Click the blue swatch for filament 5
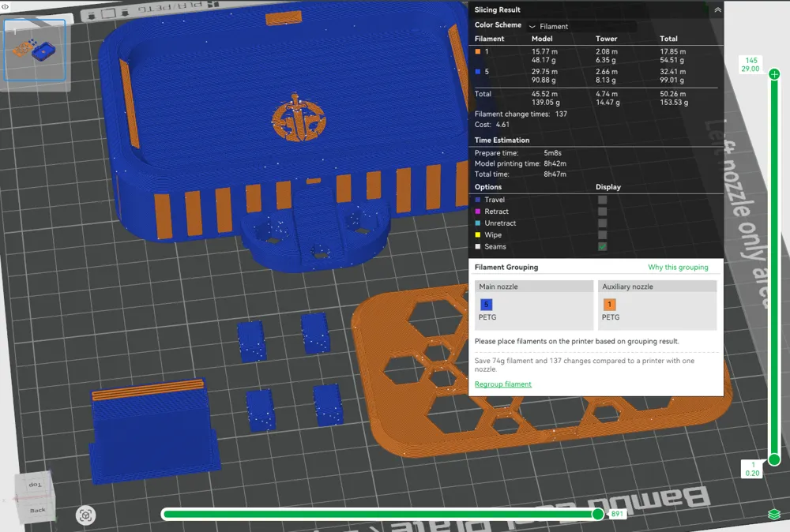The image size is (790, 532). [478, 72]
